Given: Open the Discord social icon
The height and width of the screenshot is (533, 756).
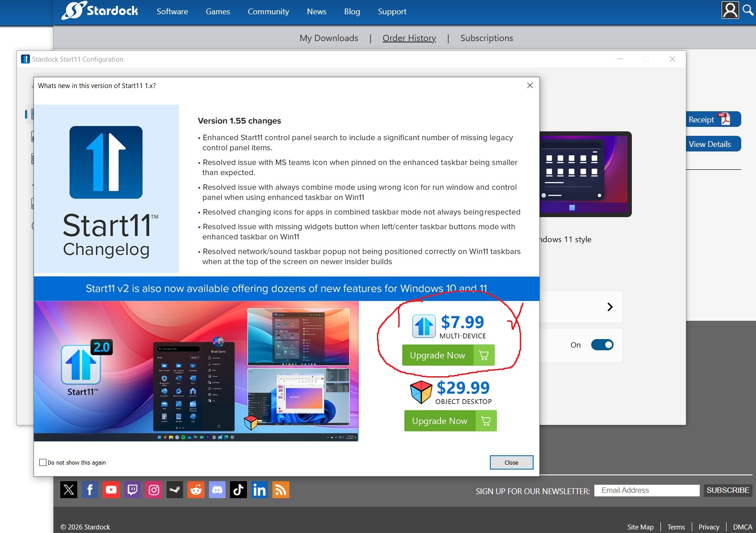Looking at the screenshot, I should (217, 490).
